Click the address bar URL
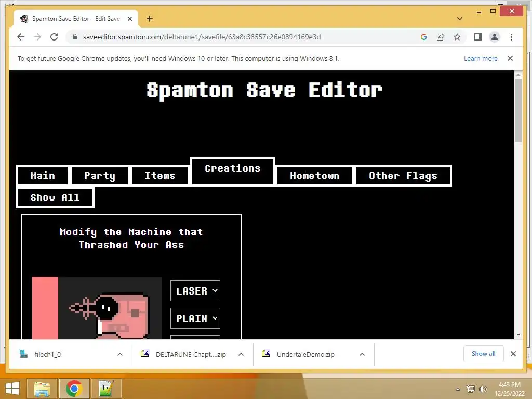Viewport: 532px width, 399px height. [202, 37]
